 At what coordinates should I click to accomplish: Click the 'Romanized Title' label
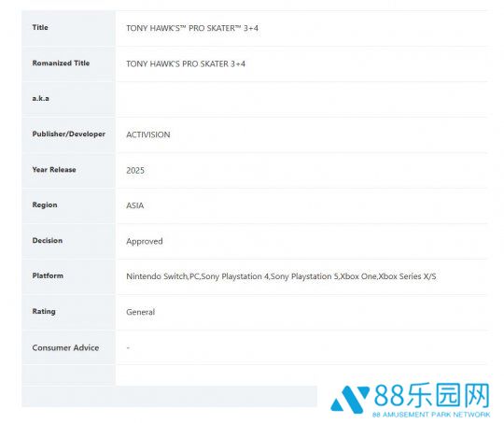(x=61, y=63)
